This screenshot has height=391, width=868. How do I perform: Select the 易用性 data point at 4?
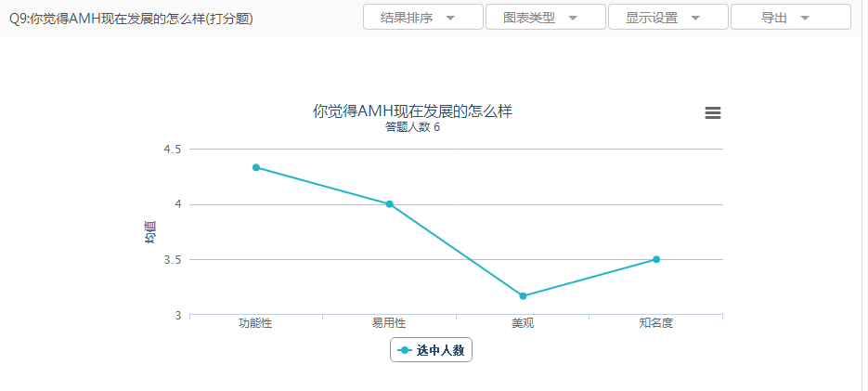click(389, 204)
